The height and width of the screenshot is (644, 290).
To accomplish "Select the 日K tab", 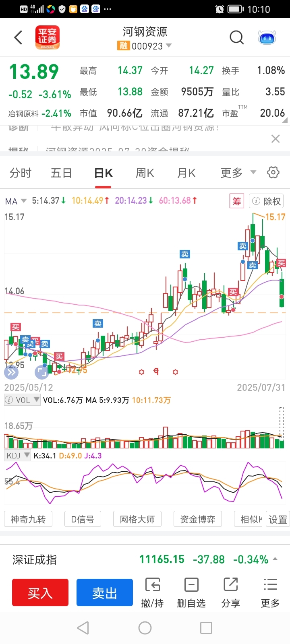I will (103, 173).
